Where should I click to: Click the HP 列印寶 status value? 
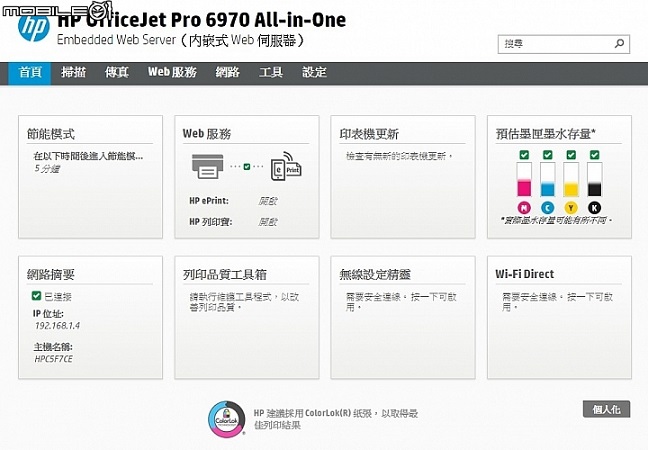[267, 222]
